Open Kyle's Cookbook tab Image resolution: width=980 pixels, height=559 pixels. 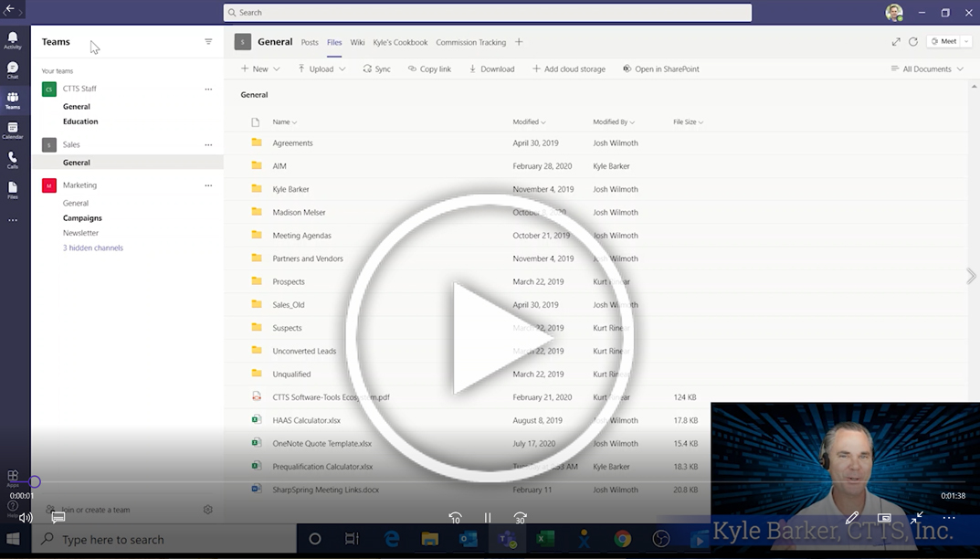(x=400, y=43)
